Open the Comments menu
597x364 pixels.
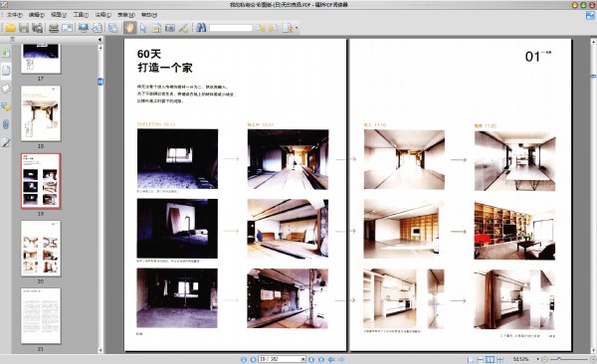[102, 15]
